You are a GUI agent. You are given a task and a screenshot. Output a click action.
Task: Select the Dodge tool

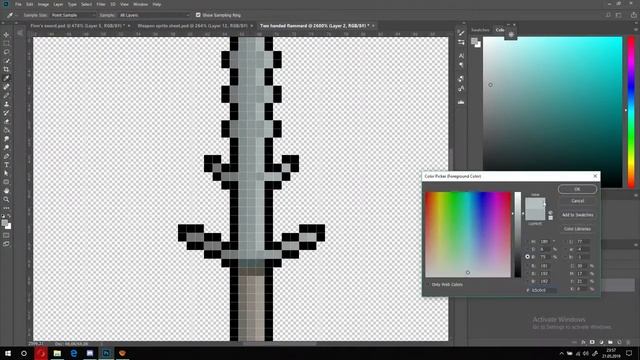point(6,147)
